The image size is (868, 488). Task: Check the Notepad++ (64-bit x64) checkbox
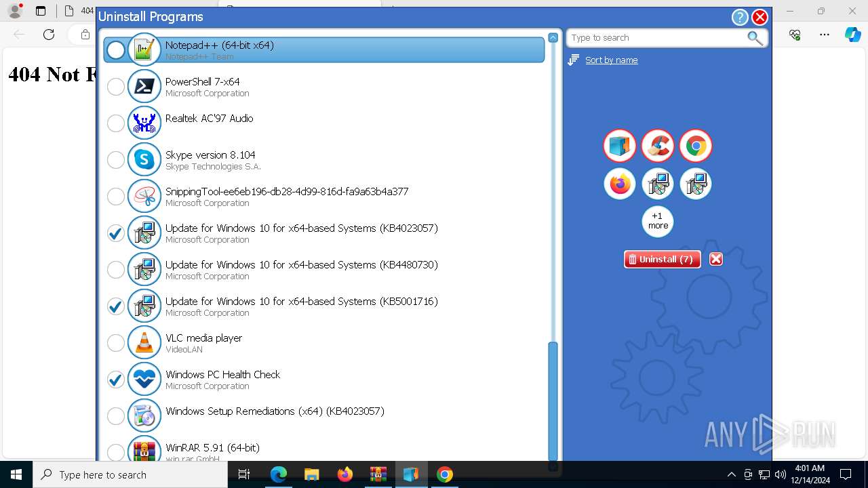[x=116, y=50]
